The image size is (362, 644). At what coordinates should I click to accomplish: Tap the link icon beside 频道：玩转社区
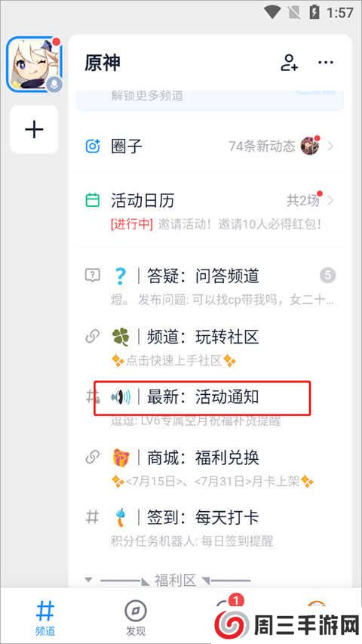coord(93,337)
